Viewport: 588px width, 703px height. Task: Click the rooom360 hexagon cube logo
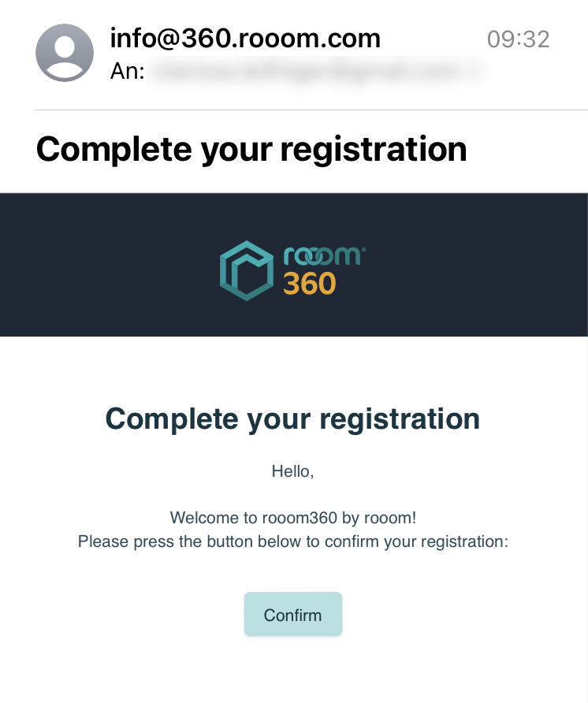pyautogui.click(x=246, y=270)
